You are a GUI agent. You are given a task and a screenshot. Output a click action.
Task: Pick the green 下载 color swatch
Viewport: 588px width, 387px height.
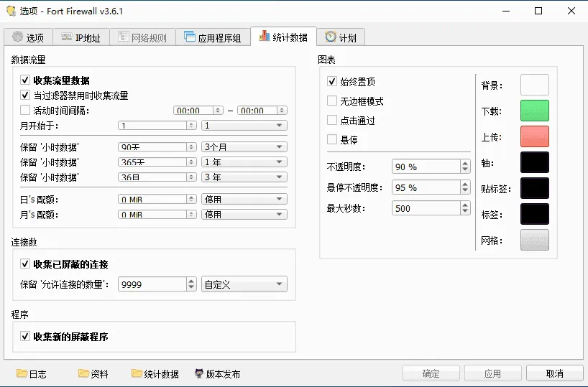[534, 111]
